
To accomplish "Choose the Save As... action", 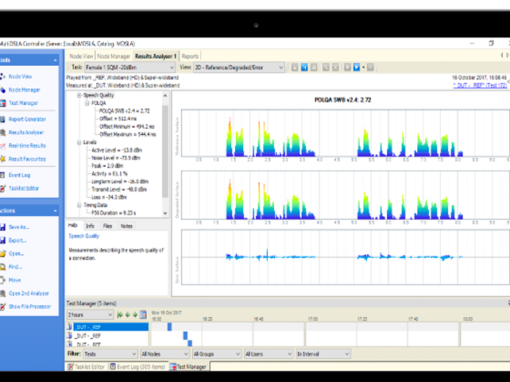I will (19, 227).
